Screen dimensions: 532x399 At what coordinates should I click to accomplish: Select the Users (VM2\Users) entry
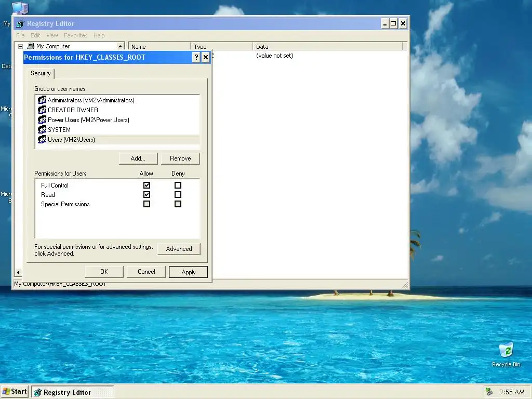pos(117,139)
